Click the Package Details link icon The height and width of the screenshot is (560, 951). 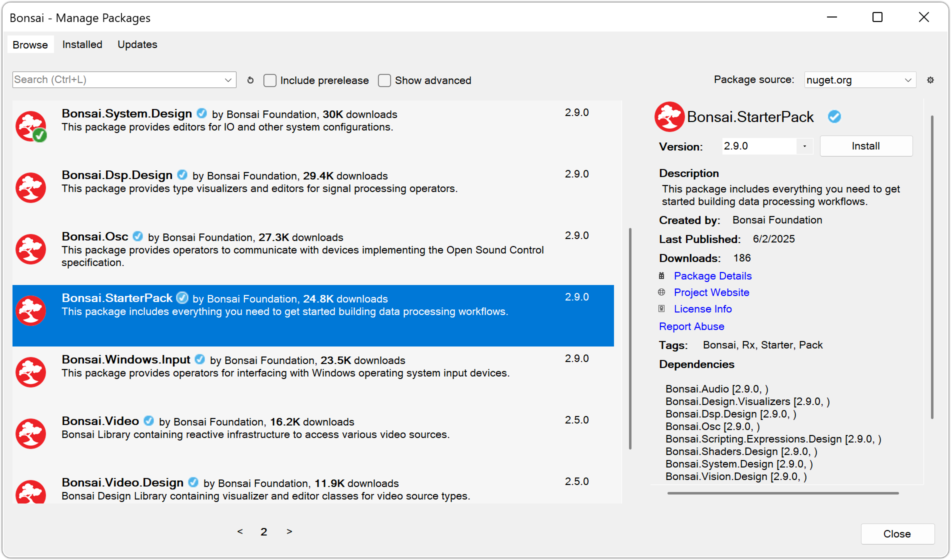(x=661, y=276)
